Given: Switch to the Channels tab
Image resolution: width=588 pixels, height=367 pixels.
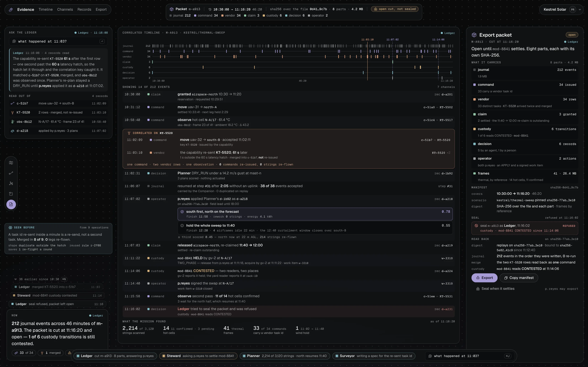Looking at the screenshot, I should coord(65,9).
